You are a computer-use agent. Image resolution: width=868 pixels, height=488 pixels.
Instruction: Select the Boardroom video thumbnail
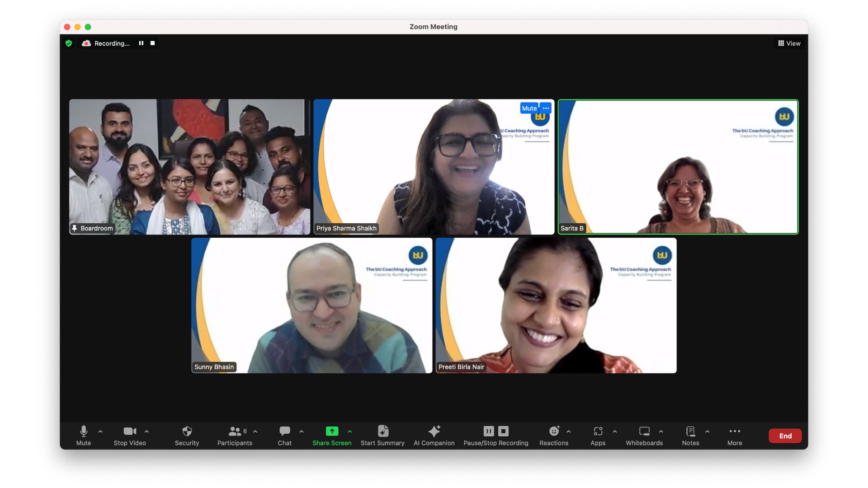tap(189, 167)
